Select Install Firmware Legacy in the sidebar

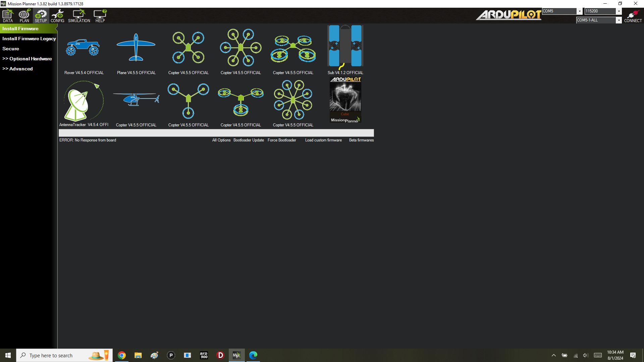29,39
